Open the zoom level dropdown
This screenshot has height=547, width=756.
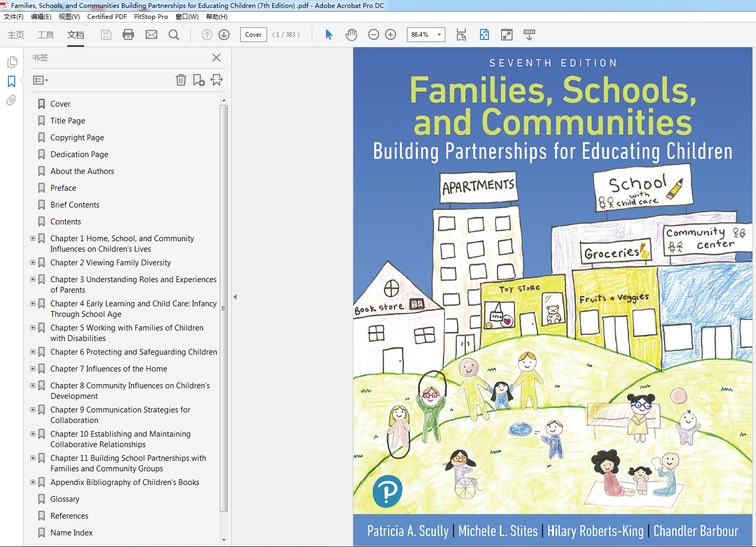click(x=439, y=35)
